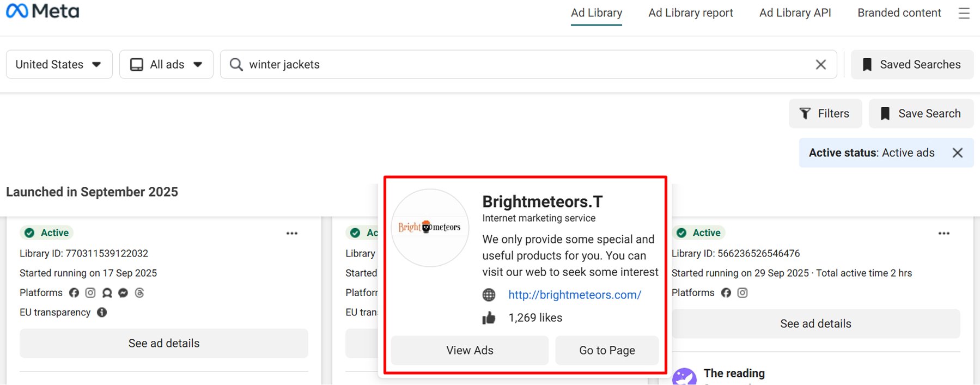Expand the All ads category dropdown

pyautogui.click(x=166, y=65)
